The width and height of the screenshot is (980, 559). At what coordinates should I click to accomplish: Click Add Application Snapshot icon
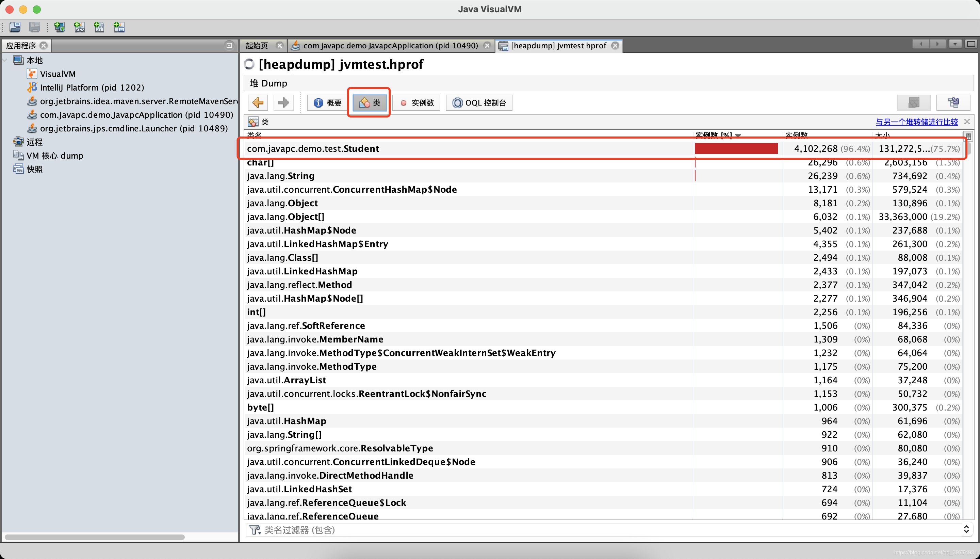119,27
